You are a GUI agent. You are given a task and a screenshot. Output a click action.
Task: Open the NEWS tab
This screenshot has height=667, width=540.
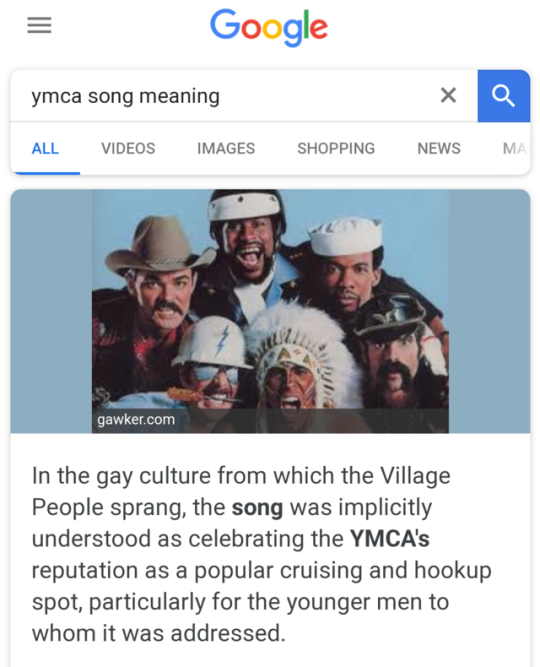coord(439,148)
